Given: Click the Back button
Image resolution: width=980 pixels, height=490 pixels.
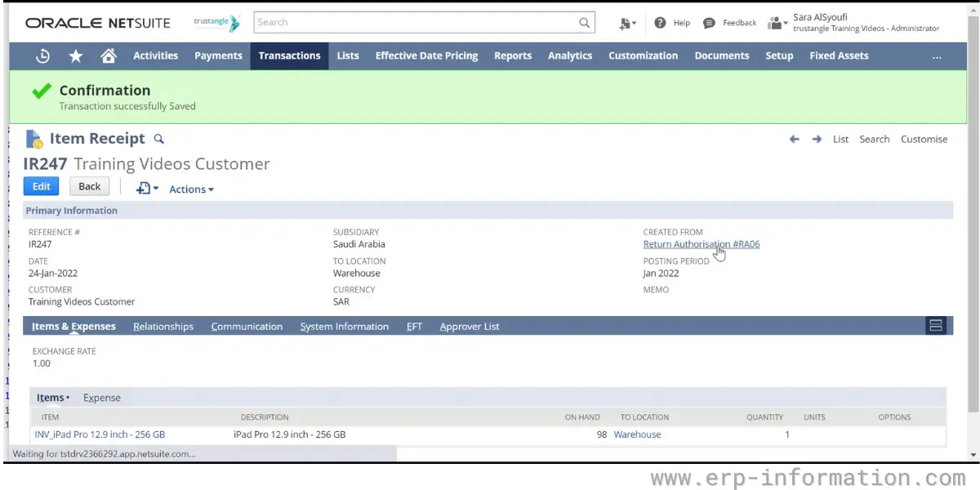Looking at the screenshot, I should 90,186.
